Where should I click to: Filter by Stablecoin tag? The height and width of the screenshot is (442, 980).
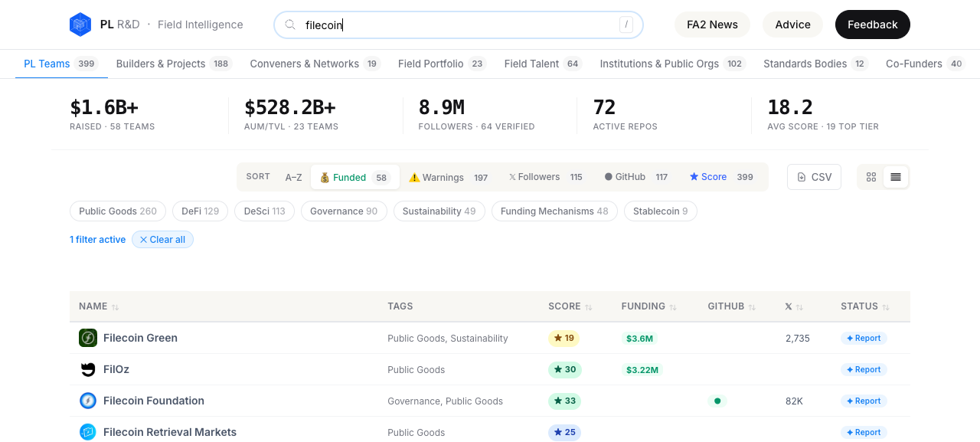pos(661,211)
